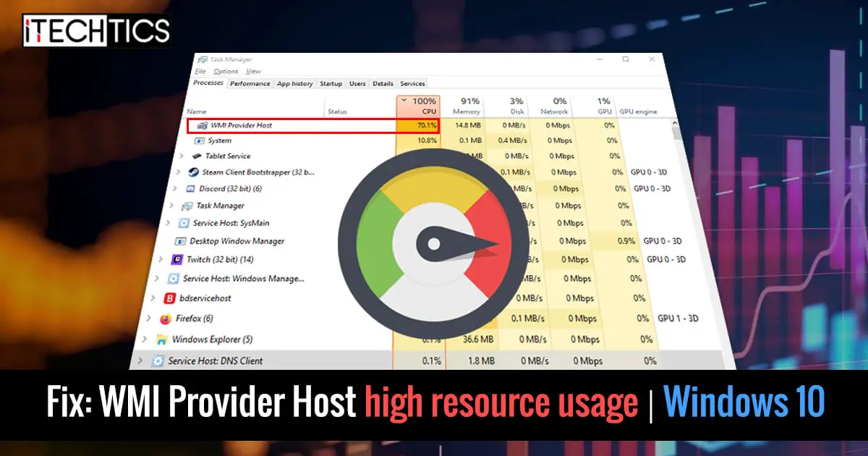Open the View menu
The width and height of the screenshot is (868, 456).
click(x=253, y=72)
